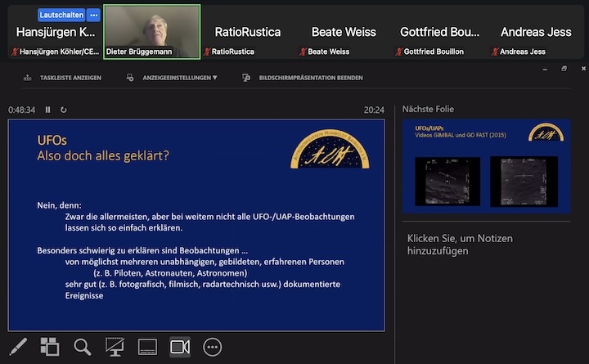Minimize the presenter view window
Image resolution: width=589 pixels, height=364 pixels.
point(545,69)
